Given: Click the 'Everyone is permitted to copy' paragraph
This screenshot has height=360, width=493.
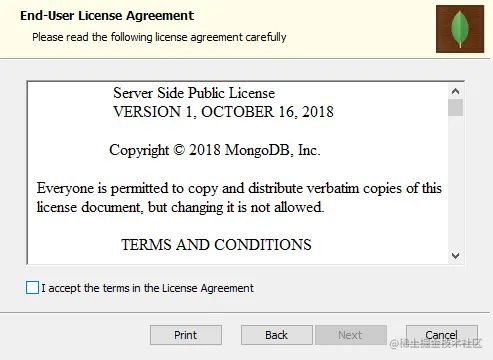Looking at the screenshot, I should [x=239, y=198].
